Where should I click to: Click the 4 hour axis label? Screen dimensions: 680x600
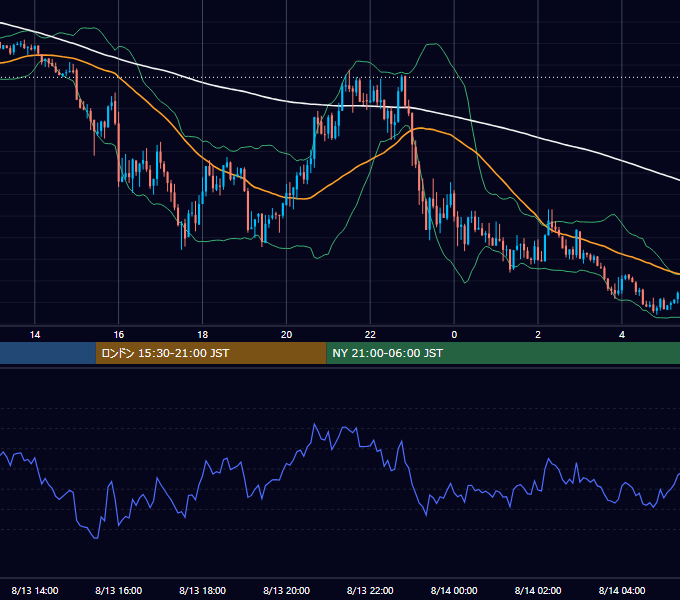coord(622,335)
